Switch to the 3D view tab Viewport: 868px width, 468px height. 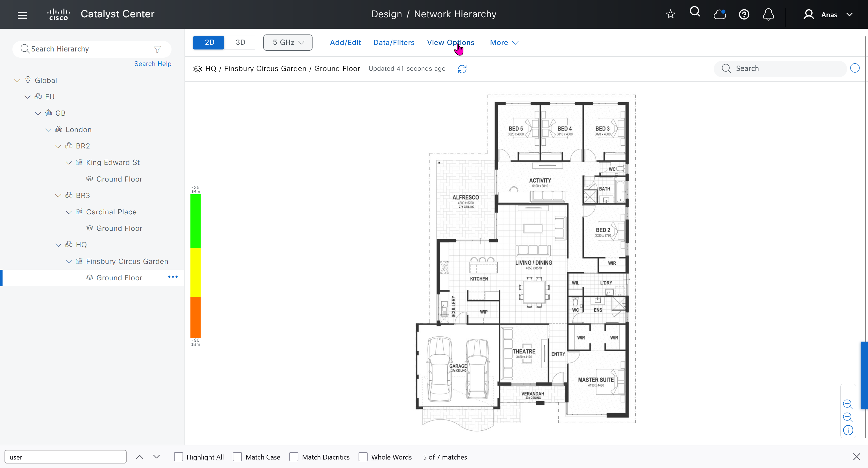(240, 42)
